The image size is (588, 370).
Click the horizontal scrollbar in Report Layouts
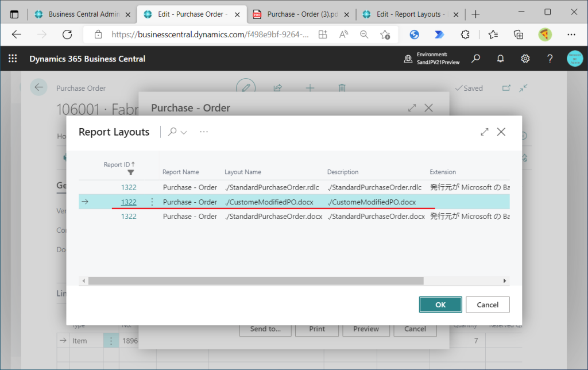[x=256, y=281]
